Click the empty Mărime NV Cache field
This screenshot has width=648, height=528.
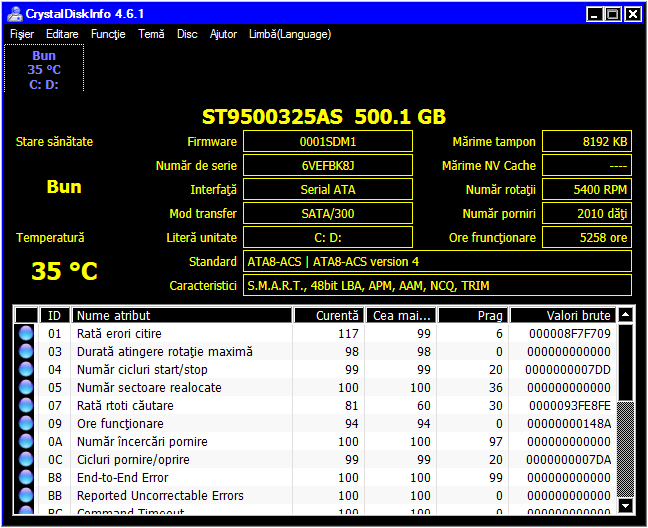pos(587,166)
